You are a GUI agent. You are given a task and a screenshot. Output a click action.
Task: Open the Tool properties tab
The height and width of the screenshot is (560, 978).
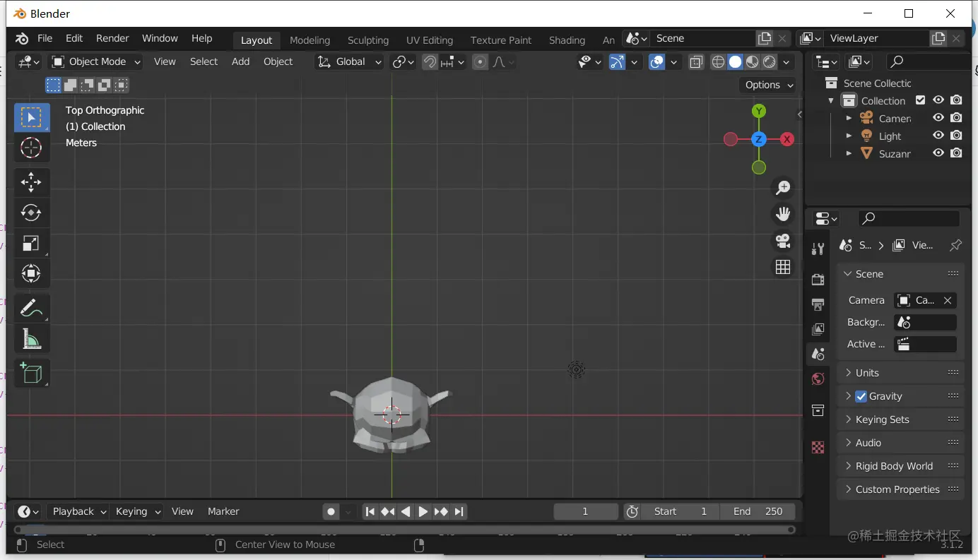tap(818, 249)
